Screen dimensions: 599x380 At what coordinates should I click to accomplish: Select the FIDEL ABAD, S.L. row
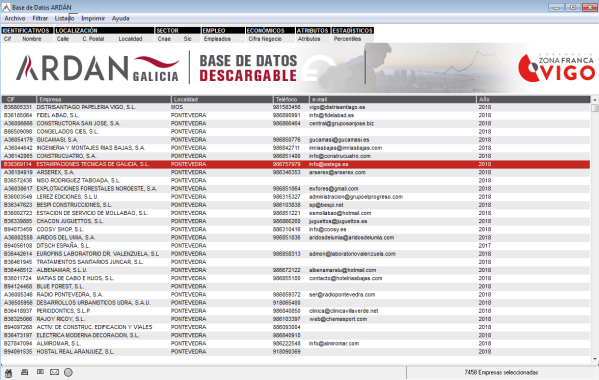296,115
